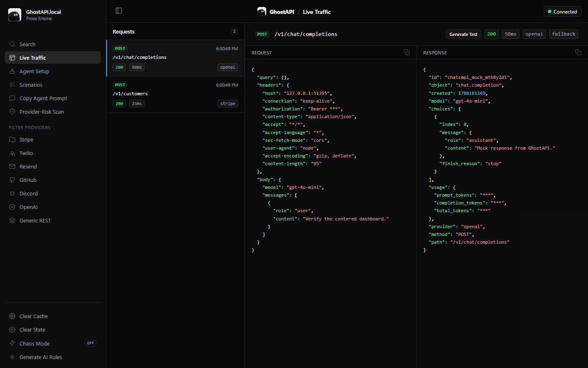Select the /v1/chat/completions request row
588x368 pixels.
pyautogui.click(x=176, y=58)
